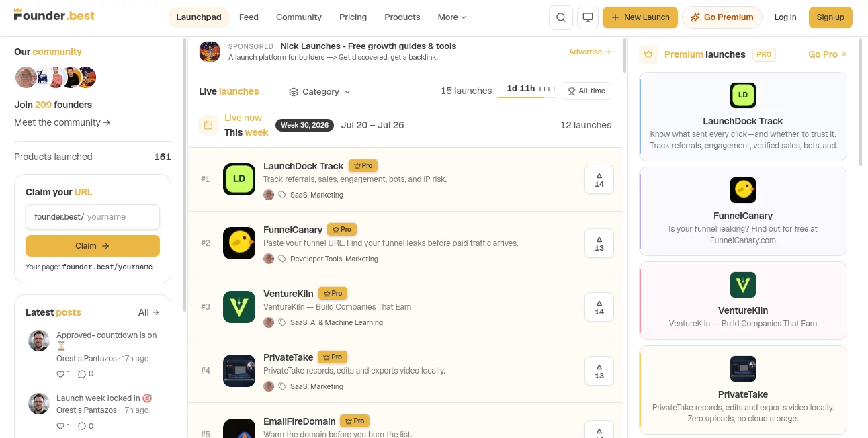Click Pro badge next to EmailFireDomain
This screenshot has width=868, height=438.
click(355, 421)
